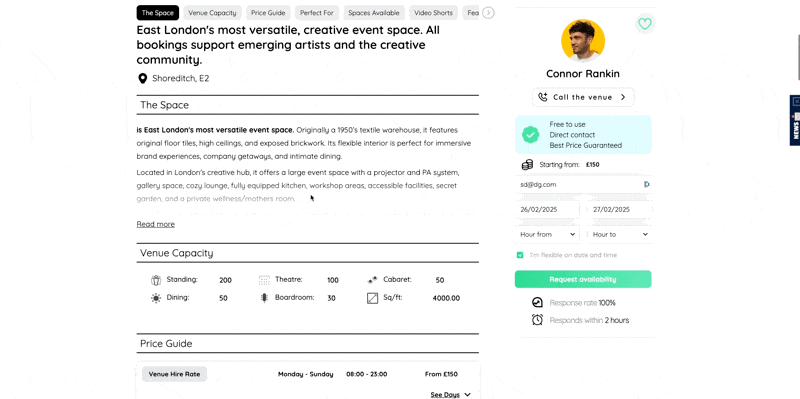Screen dimensions: 800x399
Task: Click the News side tab on right edge
Action: point(795,120)
